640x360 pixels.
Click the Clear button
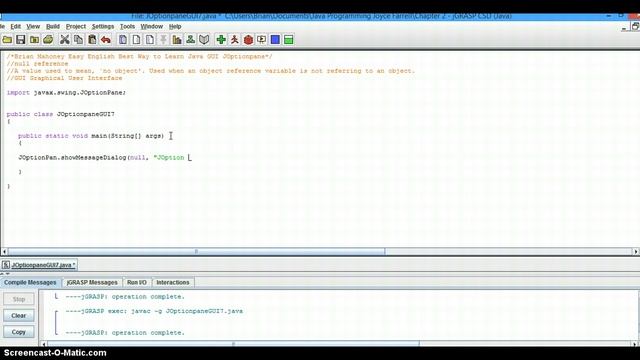pos(19,316)
